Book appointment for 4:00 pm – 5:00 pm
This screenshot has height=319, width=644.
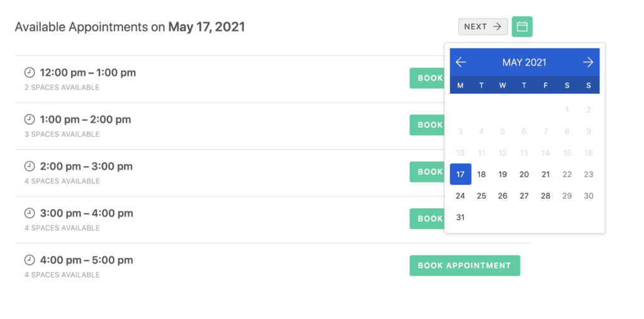pos(465,266)
